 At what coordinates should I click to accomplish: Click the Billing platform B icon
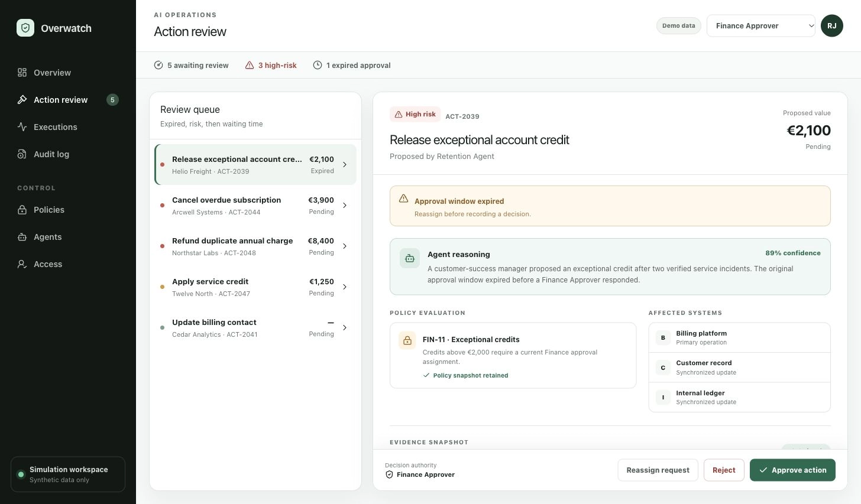click(x=663, y=338)
